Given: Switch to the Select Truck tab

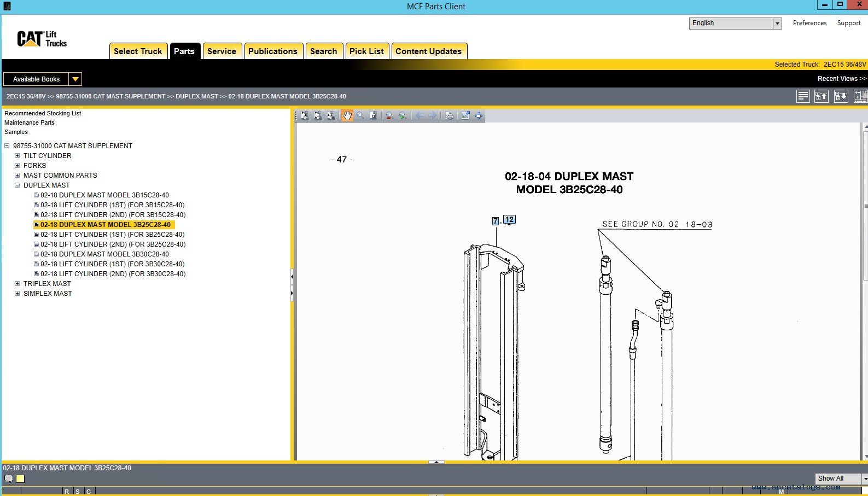Looking at the screenshot, I should click(138, 51).
